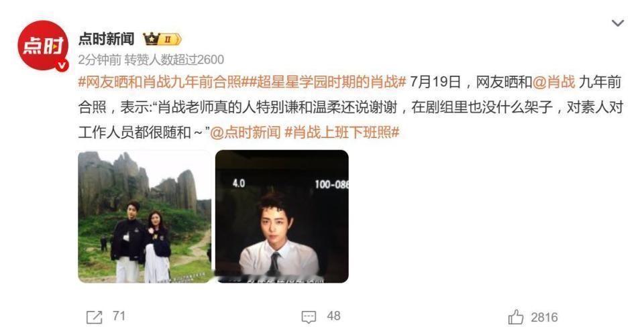Image resolution: width=644 pixels, height=333 pixels.
Task: Expand the post options chevron
Action: coord(618,23)
